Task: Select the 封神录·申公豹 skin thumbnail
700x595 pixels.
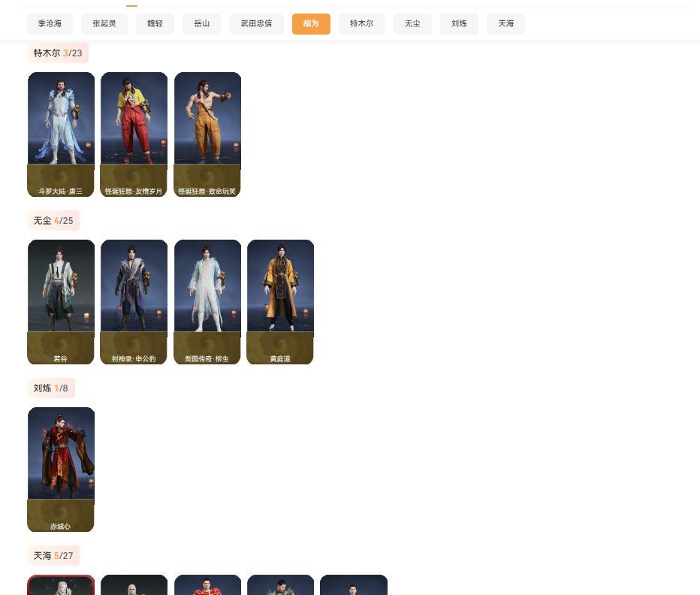Action: (134, 302)
